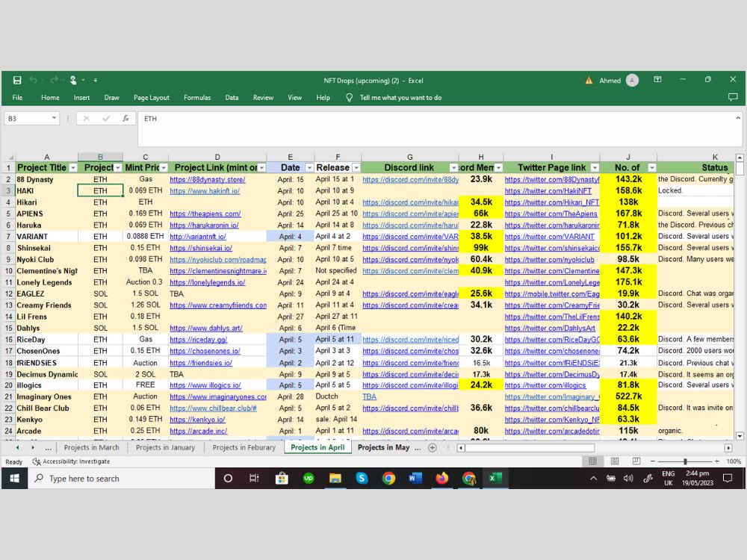Viewport: 747px width, 560px height.
Task: Expand the Project Title filter dropdown
Action: [73, 167]
